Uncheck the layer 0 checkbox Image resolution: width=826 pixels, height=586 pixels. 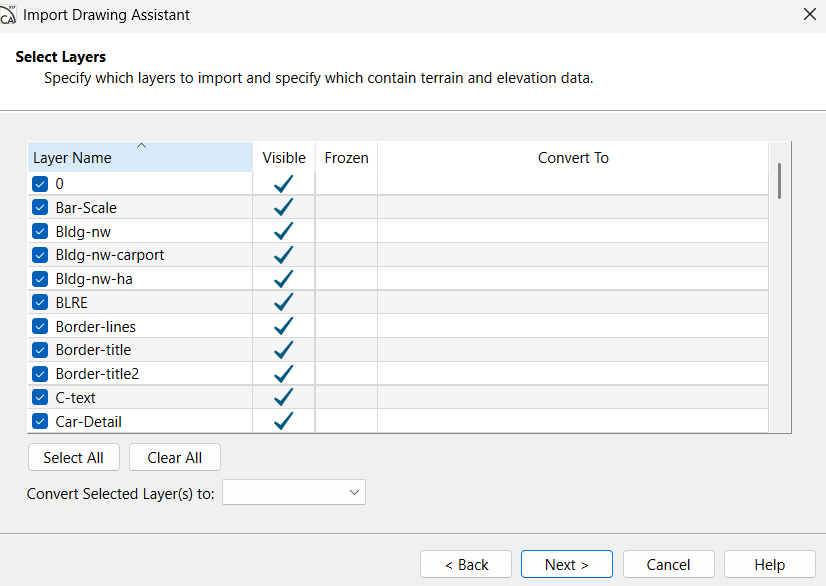tap(40, 184)
